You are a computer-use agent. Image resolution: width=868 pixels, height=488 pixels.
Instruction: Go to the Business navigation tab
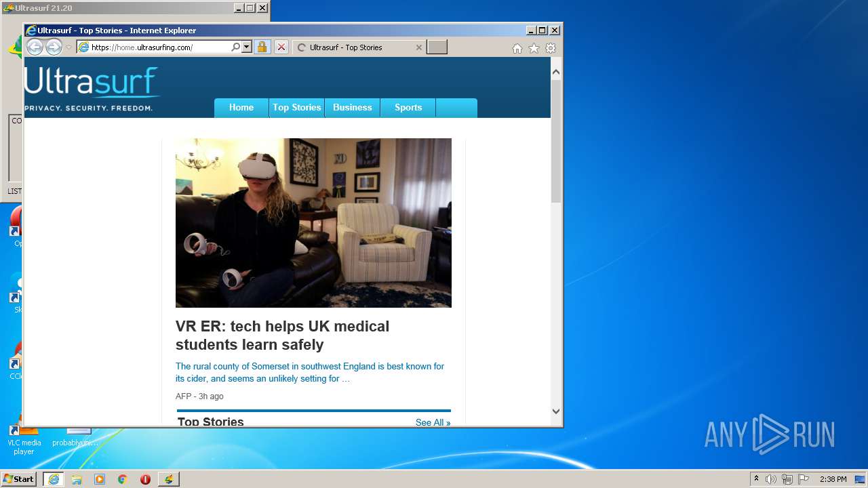(x=353, y=108)
